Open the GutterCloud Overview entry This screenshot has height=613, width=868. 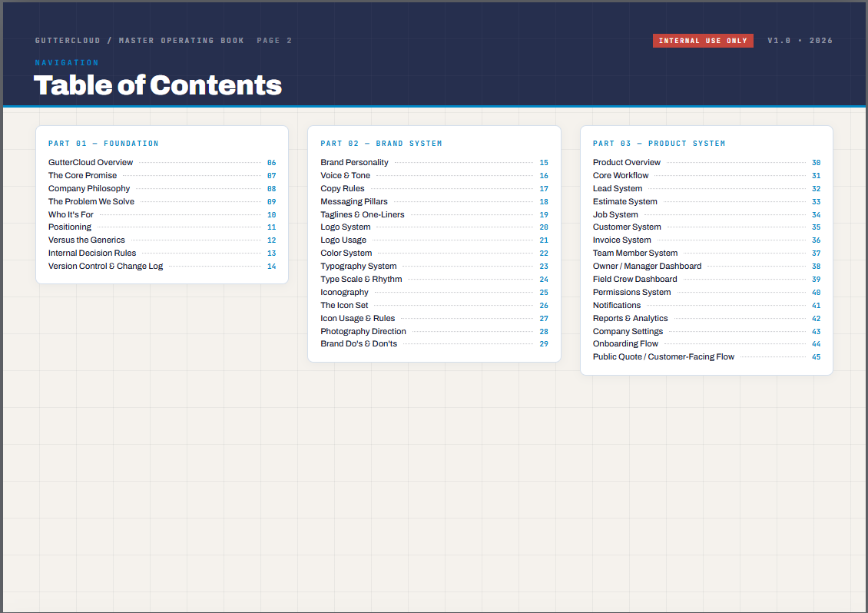[x=161, y=162]
